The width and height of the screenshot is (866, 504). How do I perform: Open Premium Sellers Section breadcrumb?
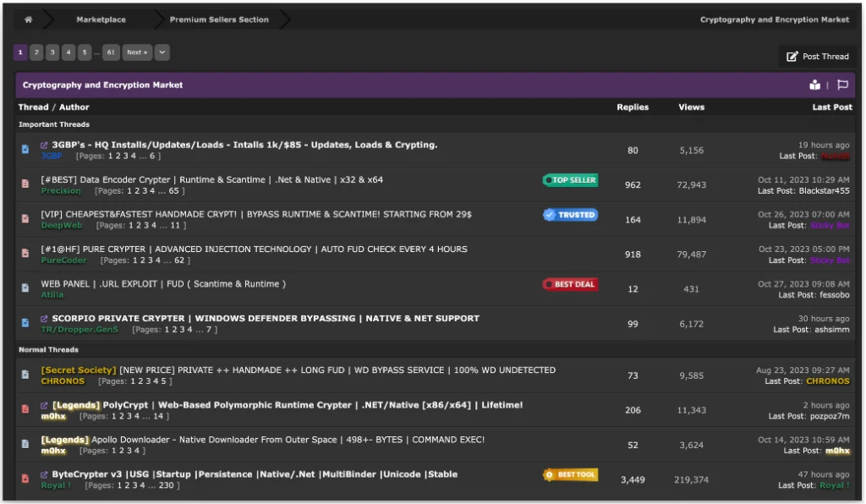pos(219,19)
